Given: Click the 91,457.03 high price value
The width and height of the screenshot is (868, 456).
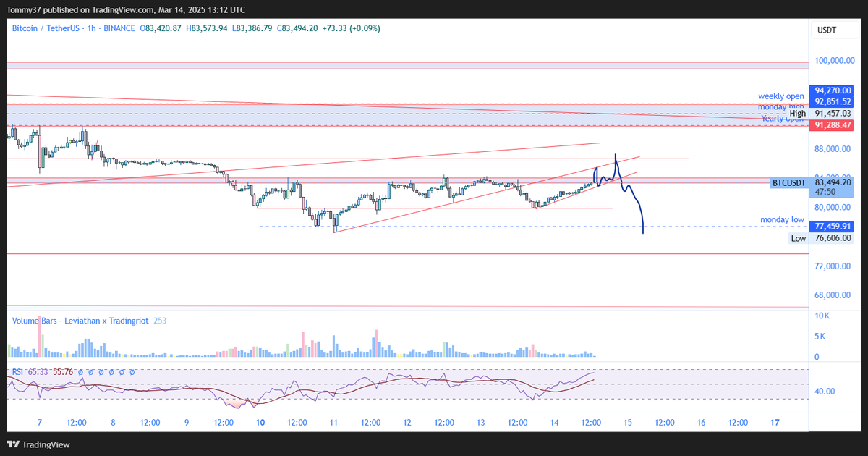Looking at the screenshot, I should 832,114.
